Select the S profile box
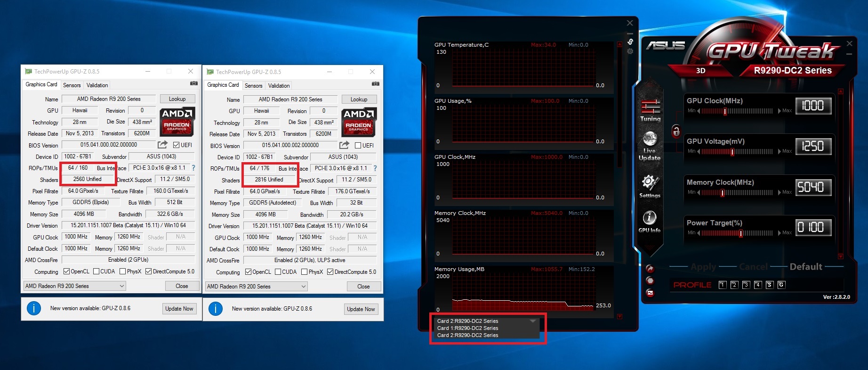868x370 pixels. [770, 285]
